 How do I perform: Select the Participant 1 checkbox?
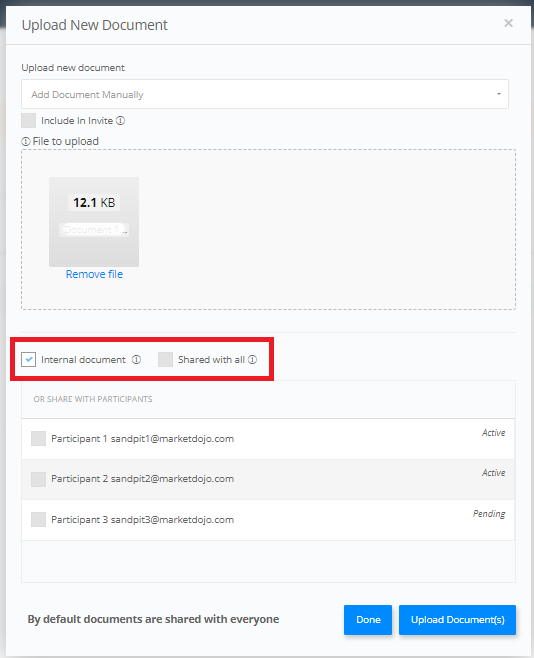[39, 439]
